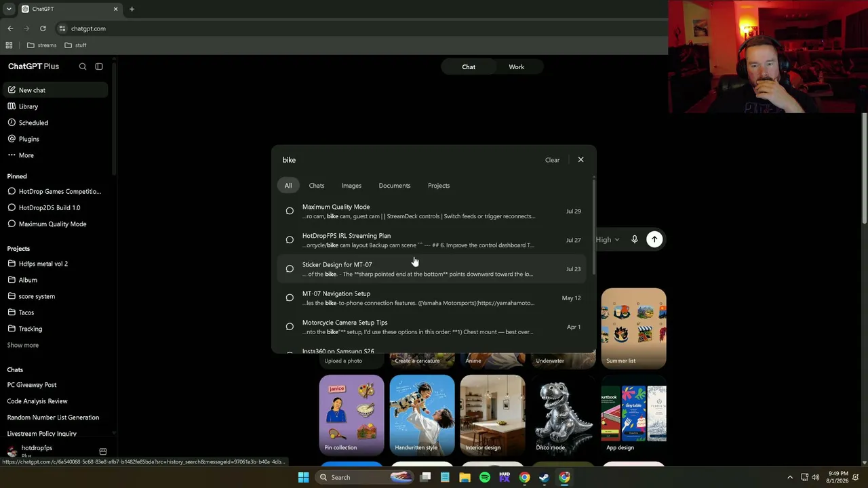Go back with browser back arrow
Image resolution: width=868 pixels, height=488 pixels.
10,28
